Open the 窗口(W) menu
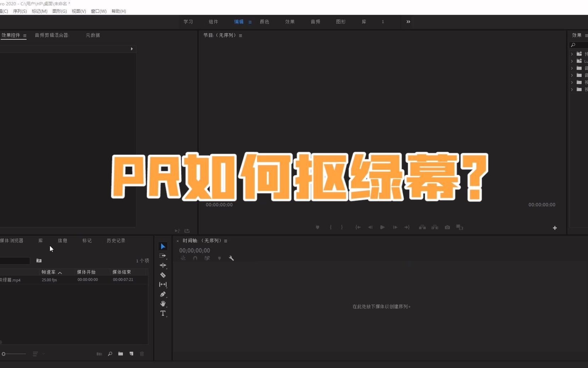Image resolution: width=588 pixels, height=368 pixels. tap(98, 11)
